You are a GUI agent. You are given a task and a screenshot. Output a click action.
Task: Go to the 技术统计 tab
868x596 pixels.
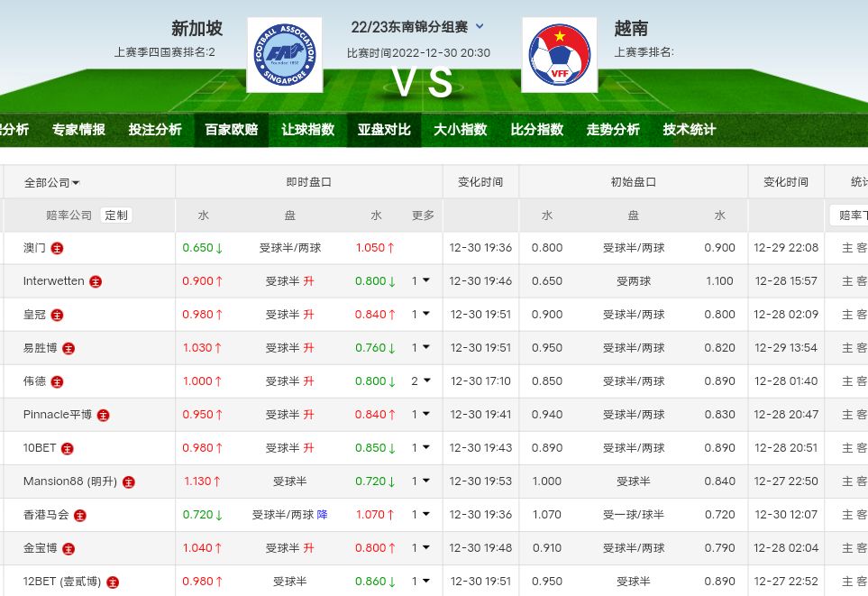pos(690,130)
